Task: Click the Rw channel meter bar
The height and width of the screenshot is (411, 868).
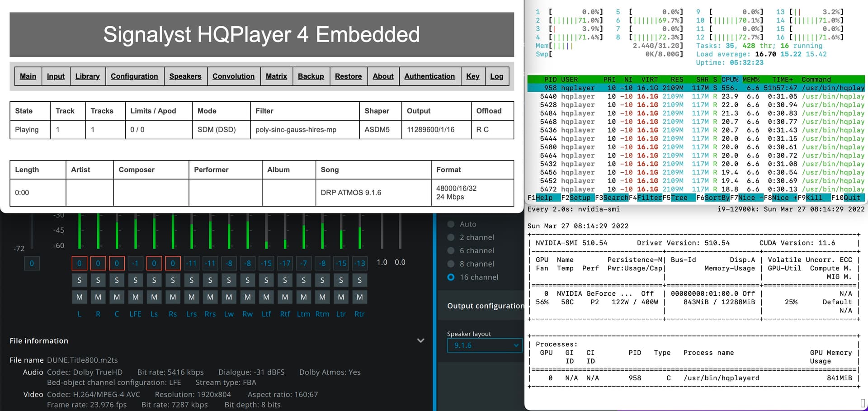Action: (248, 231)
